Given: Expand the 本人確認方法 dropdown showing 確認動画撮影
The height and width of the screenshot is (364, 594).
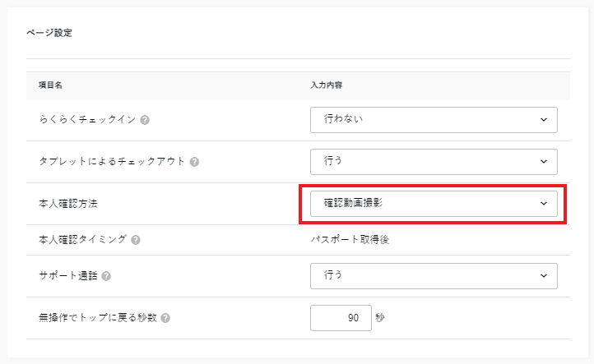Looking at the screenshot, I should point(434,203).
